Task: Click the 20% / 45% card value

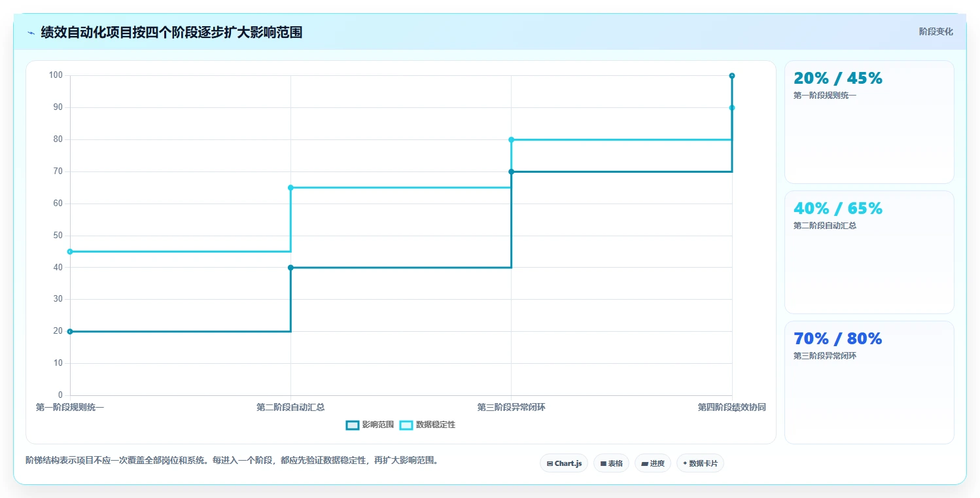Action: [838, 79]
